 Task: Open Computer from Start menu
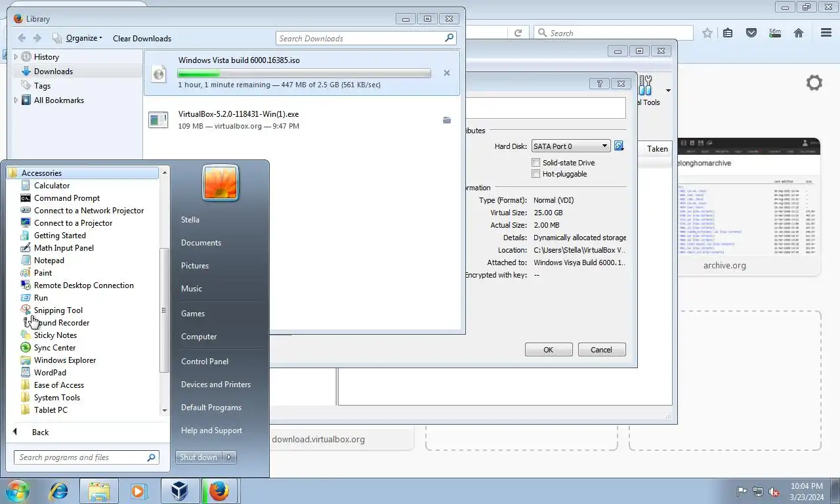199,337
